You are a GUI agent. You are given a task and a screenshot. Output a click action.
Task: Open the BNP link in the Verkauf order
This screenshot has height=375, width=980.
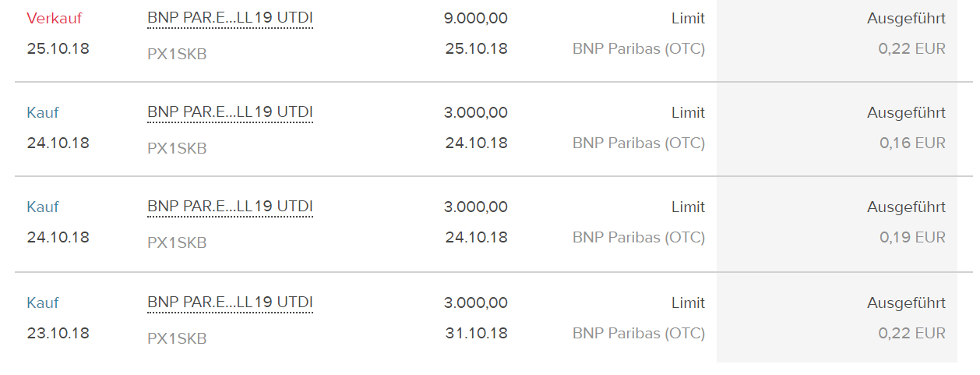(230, 18)
